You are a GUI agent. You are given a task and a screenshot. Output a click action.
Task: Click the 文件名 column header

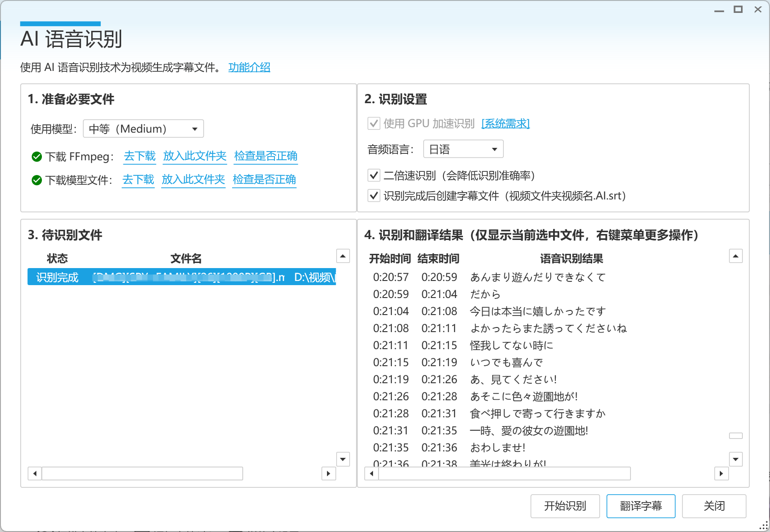(x=186, y=258)
